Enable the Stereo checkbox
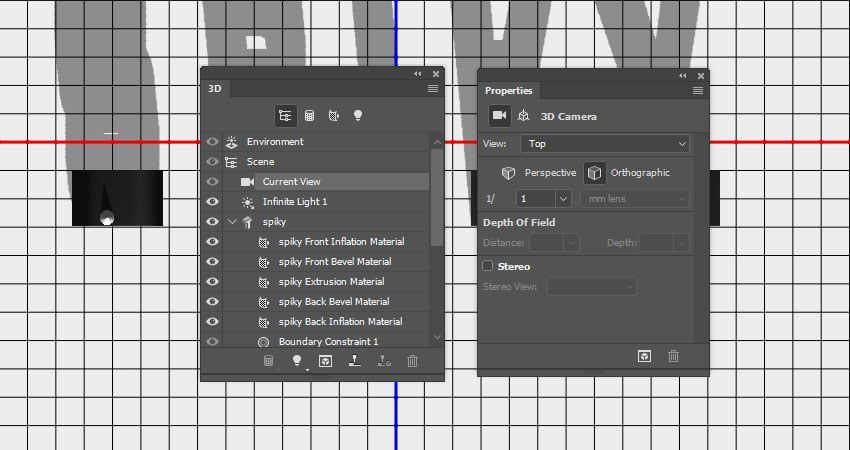850x450 pixels. (488, 266)
